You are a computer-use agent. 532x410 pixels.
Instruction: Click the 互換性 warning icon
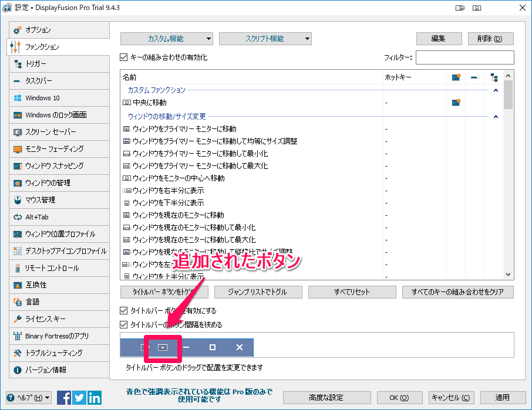18,285
